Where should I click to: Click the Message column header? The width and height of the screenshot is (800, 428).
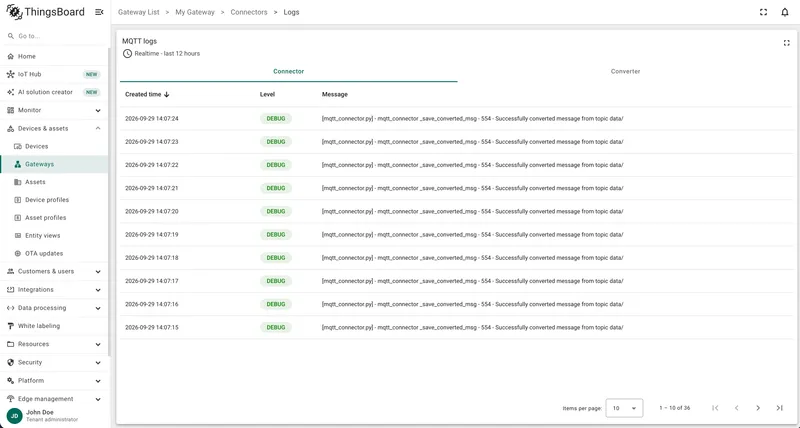click(x=335, y=94)
